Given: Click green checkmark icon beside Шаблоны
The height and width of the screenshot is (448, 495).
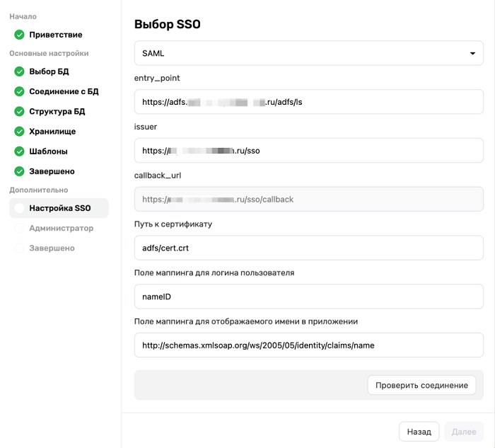Looking at the screenshot, I should 19,151.
